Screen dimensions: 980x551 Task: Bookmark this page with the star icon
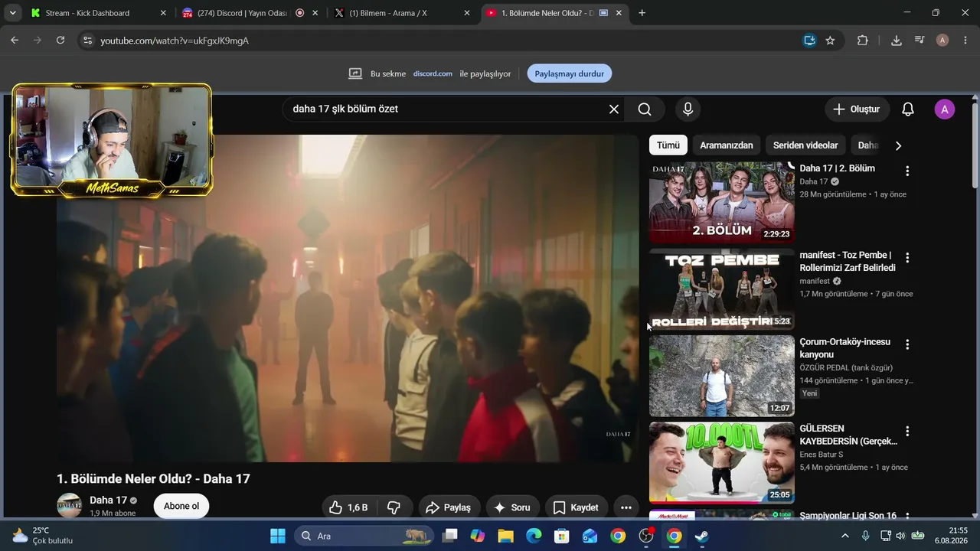click(830, 41)
